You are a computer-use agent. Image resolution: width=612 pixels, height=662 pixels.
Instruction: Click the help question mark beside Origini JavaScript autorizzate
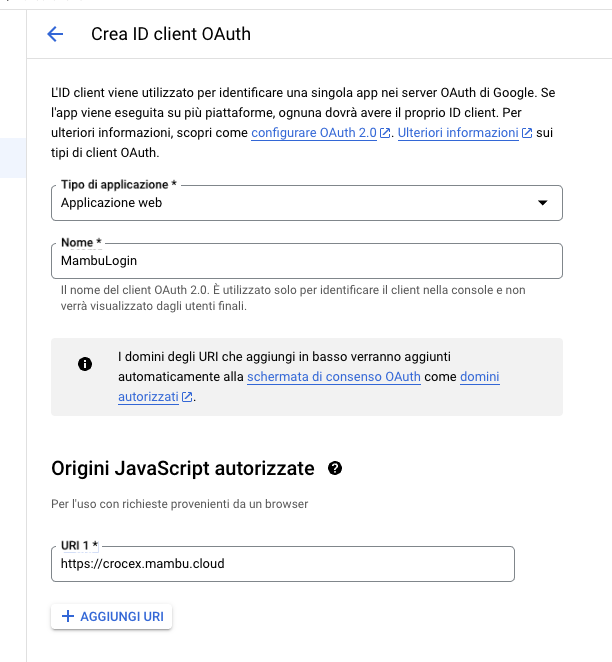click(x=335, y=468)
